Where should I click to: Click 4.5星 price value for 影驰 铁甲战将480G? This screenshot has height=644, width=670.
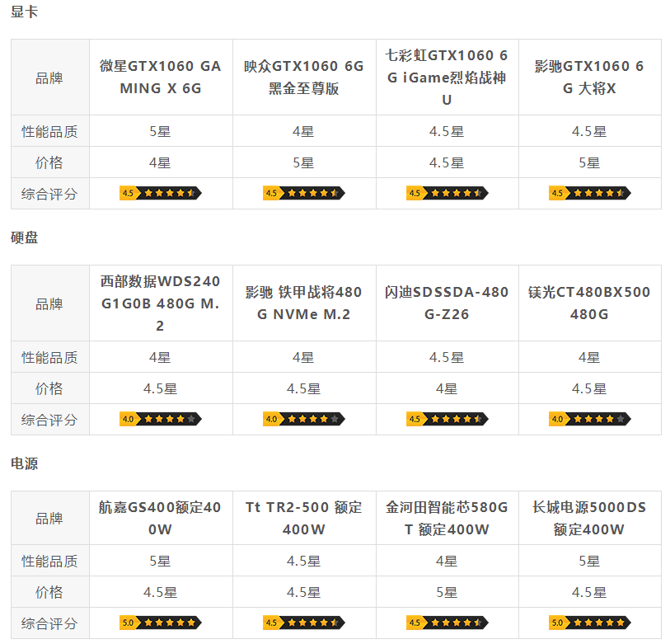click(304, 388)
